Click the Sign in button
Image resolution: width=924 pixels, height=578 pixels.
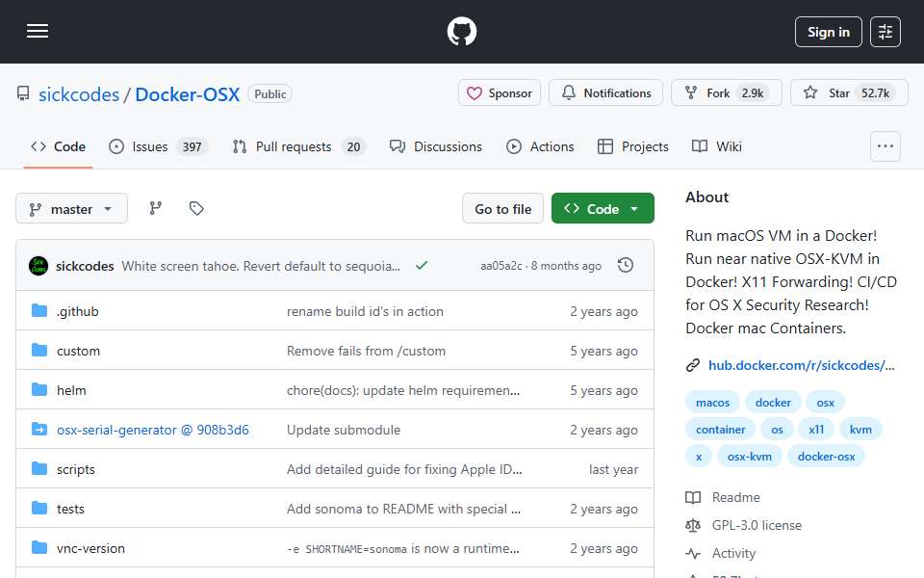[828, 32]
